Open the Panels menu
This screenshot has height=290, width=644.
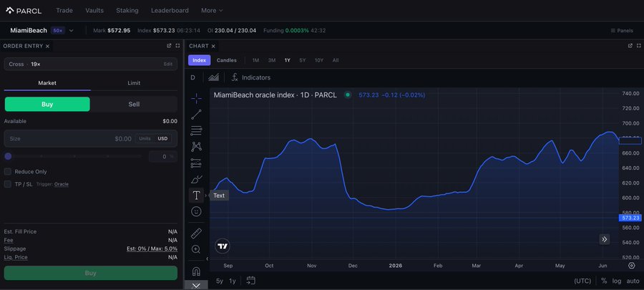(622, 30)
